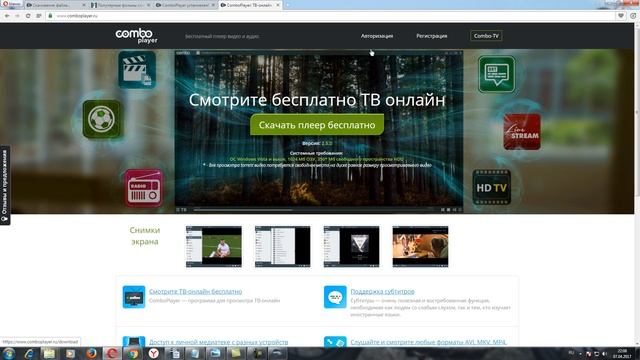Click the green subtitles chat icon
This screenshot has height=360, width=640.
coord(496,74)
